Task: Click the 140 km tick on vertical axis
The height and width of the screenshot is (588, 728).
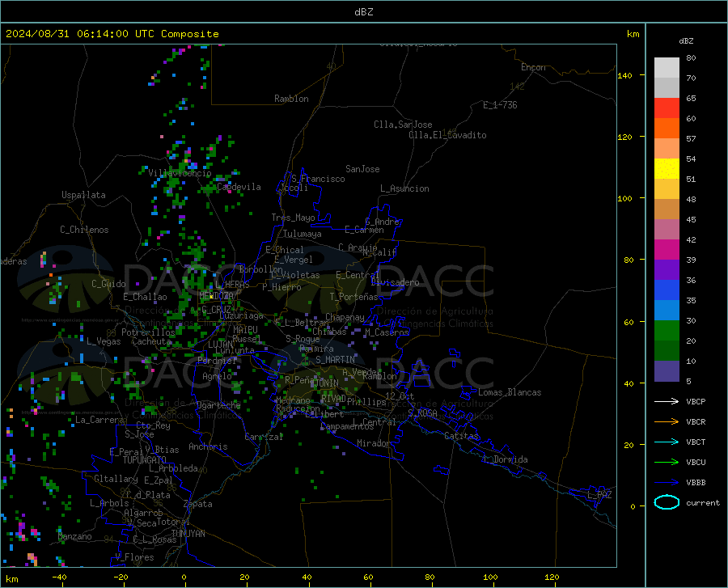Action: click(x=625, y=75)
